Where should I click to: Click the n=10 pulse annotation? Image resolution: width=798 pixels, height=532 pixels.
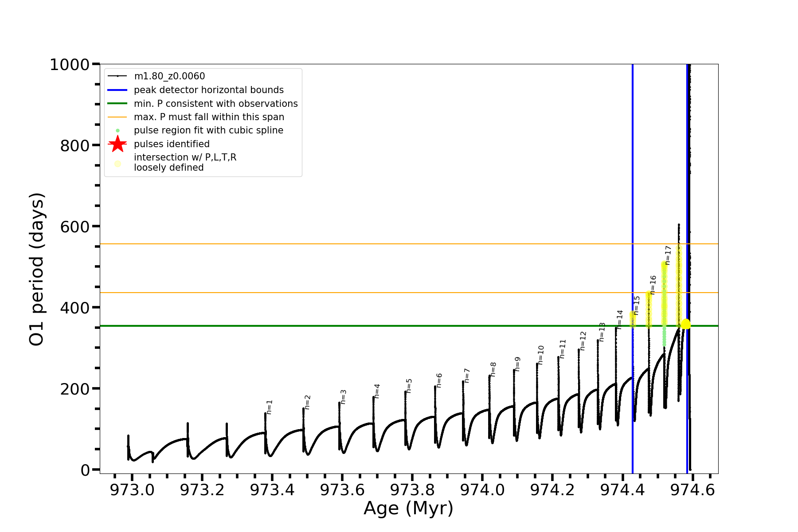pyautogui.click(x=540, y=355)
